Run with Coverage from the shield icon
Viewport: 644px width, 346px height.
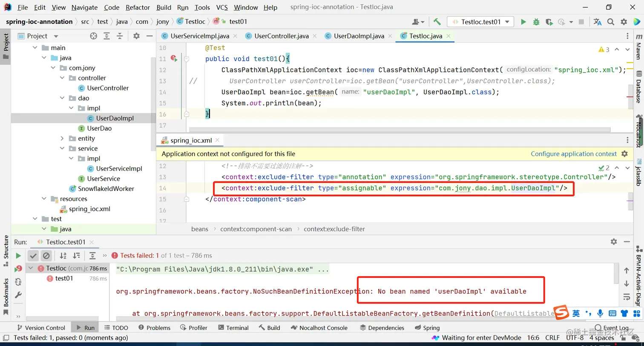pos(549,22)
